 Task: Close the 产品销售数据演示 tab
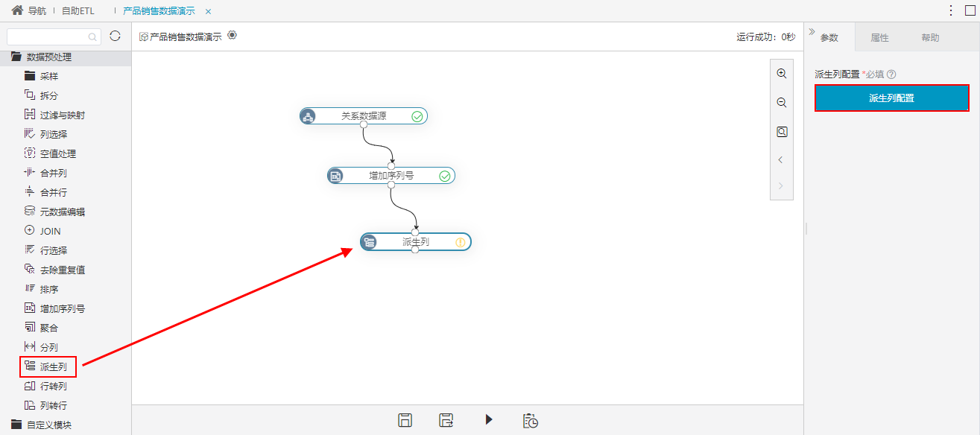(x=208, y=11)
